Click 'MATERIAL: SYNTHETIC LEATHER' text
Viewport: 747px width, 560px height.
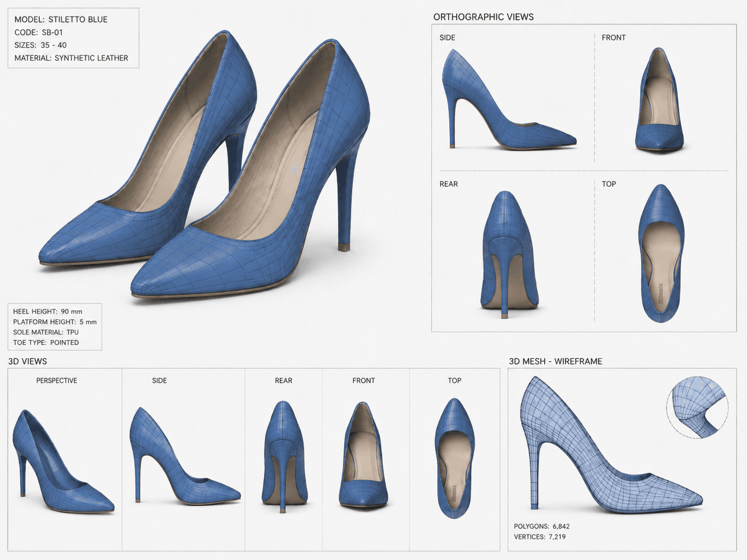click(x=71, y=58)
